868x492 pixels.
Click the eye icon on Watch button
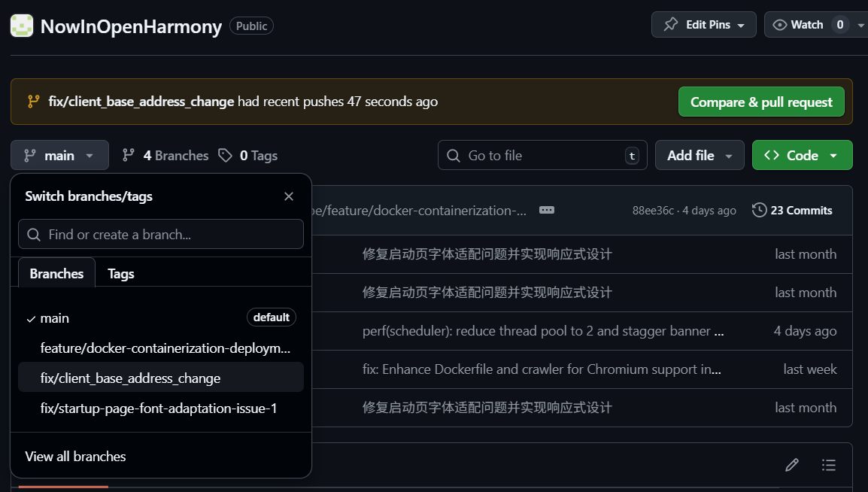780,25
